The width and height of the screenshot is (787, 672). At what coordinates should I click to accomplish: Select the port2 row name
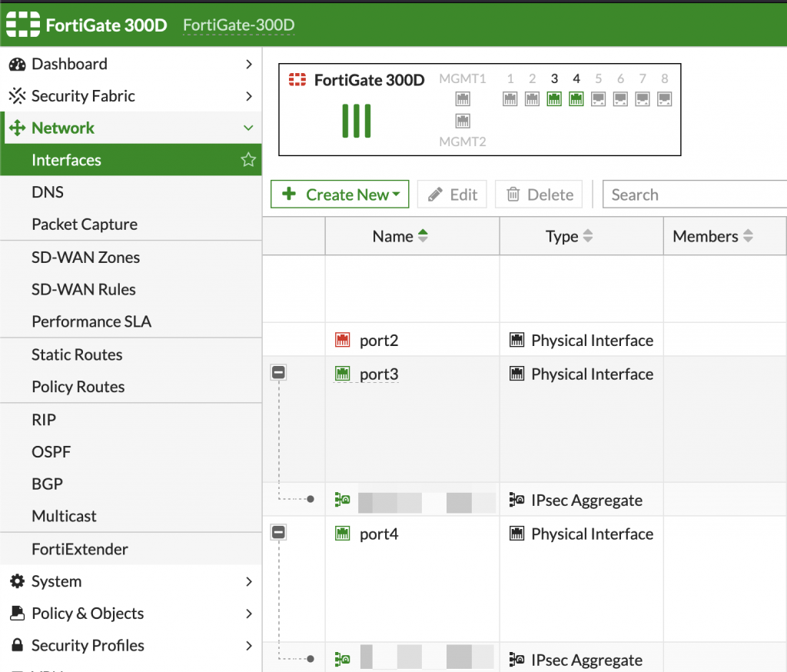(x=379, y=341)
